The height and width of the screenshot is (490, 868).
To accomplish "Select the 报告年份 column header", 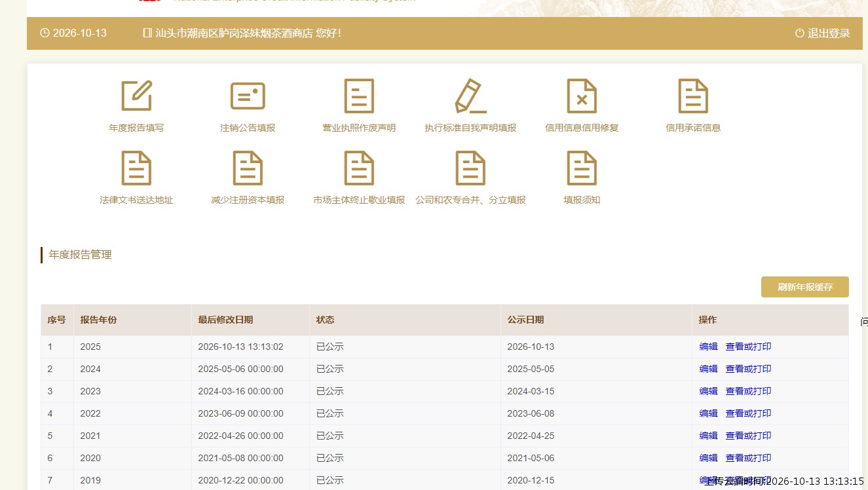I will pos(132,320).
